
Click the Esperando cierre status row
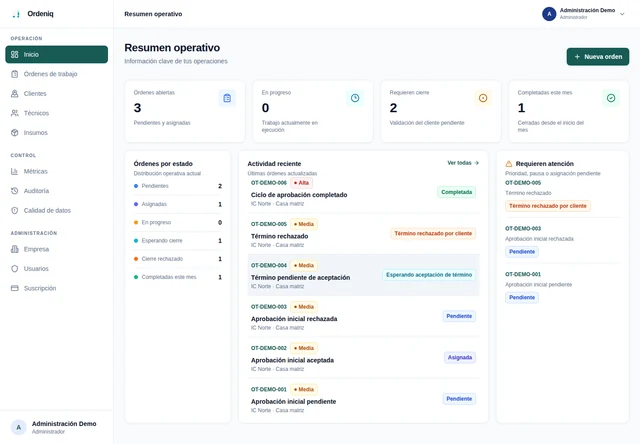(178, 241)
